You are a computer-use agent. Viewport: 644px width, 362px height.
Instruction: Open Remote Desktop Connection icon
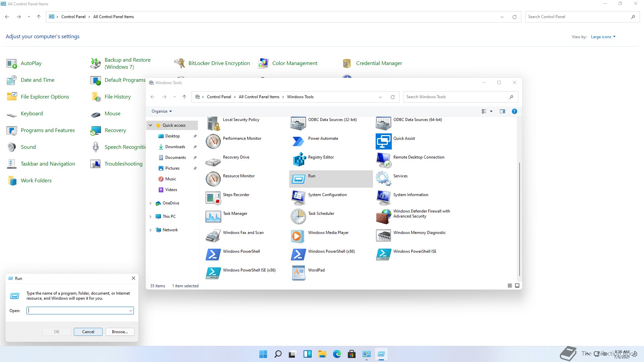pos(383,160)
